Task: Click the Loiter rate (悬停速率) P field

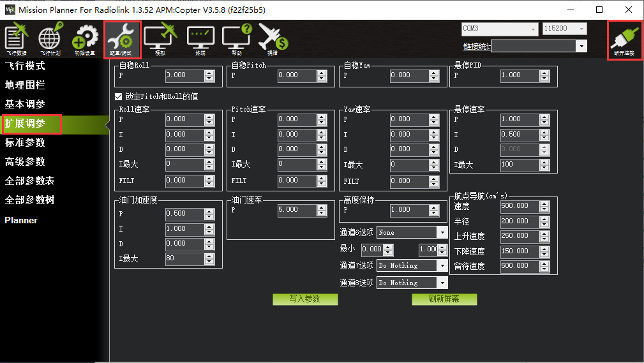Action: click(520, 119)
